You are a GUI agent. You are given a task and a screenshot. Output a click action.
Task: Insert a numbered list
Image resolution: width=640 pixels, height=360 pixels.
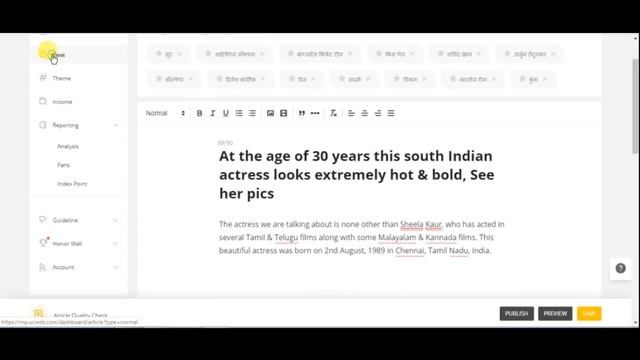point(239,113)
